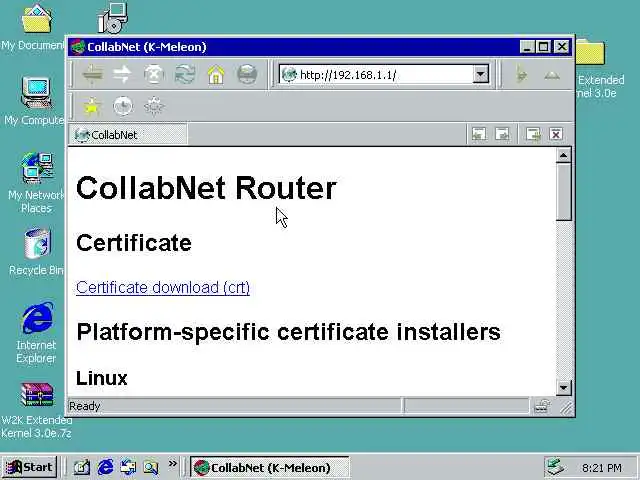Viewport: 640px width, 480px height.
Task: Open a new tab with the tab-bar new icon
Action: pyautogui.click(x=533, y=134)
